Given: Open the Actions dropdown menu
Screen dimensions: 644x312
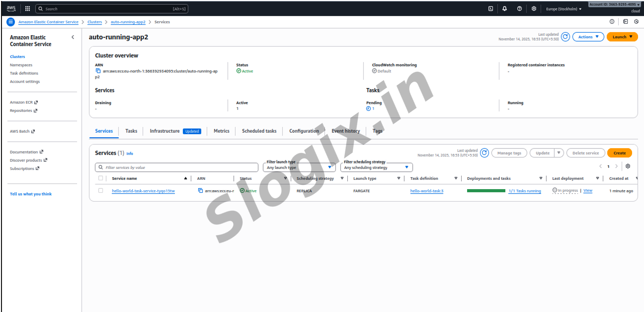Looking at the screenshot, I should [x=588, y=37].
